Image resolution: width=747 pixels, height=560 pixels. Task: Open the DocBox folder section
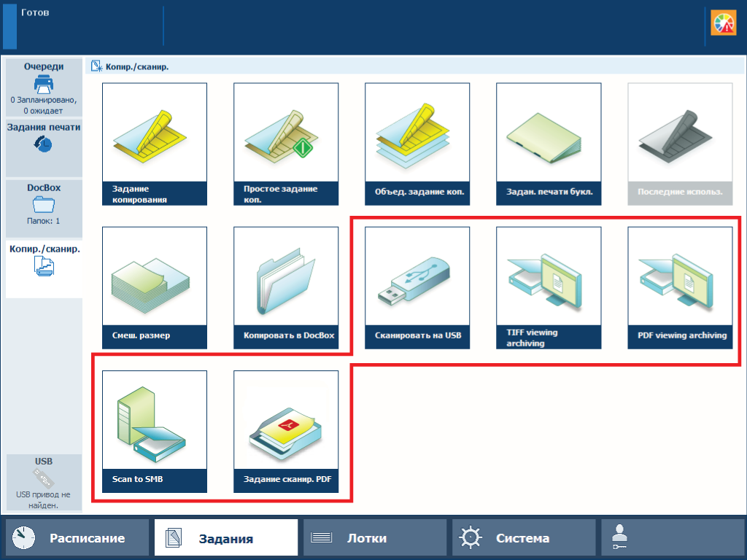44,208
